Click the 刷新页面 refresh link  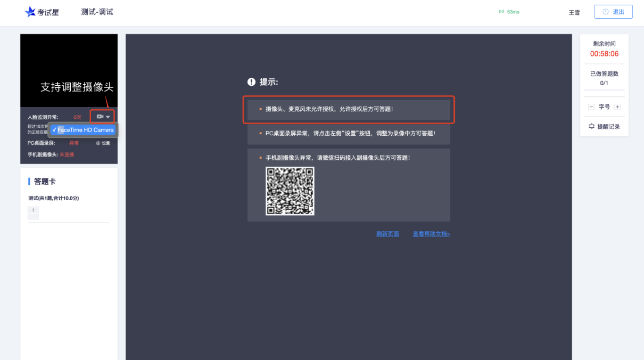387,234
